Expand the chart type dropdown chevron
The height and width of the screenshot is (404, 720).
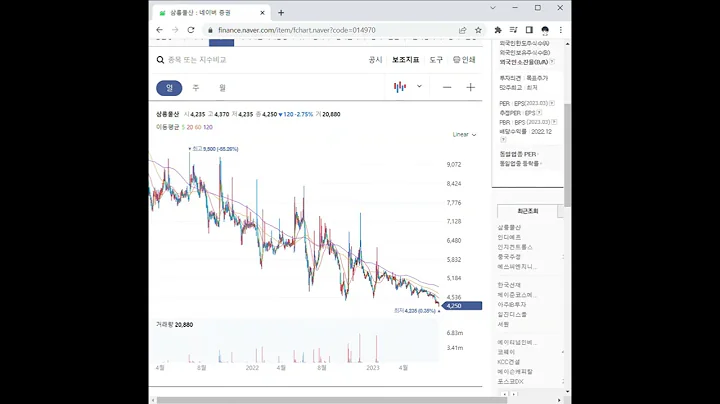pos(419,86)
